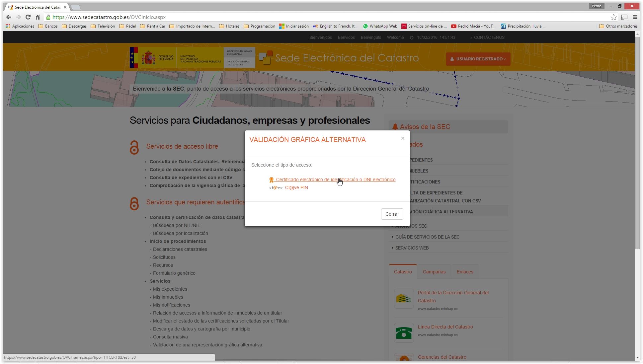The height and width of the screenshot is (364, 643).
Task: Open the WhatsApp Web bookmark
Action: (x=380, y=26)
